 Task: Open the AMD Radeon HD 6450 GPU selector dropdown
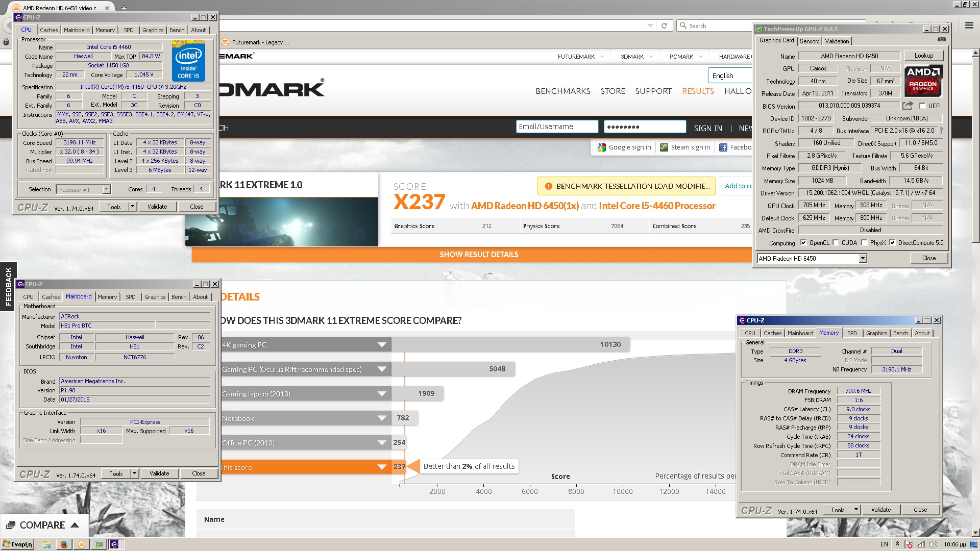(863, 259)
